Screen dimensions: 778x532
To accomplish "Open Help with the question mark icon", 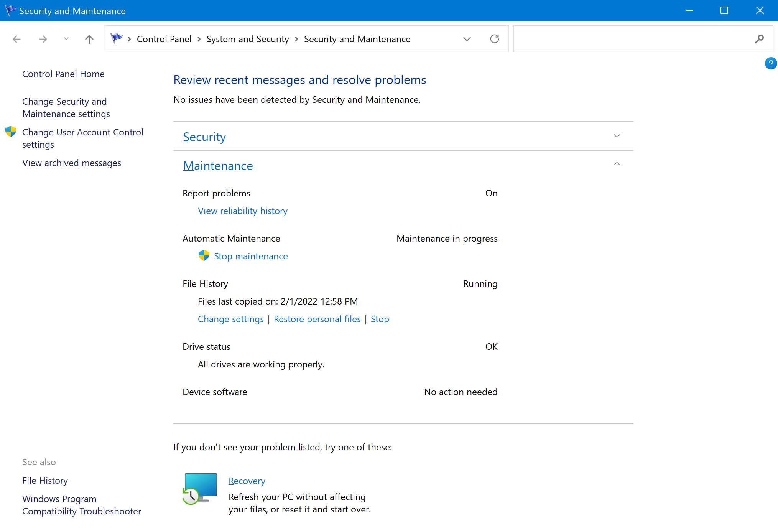I will 770,63.
